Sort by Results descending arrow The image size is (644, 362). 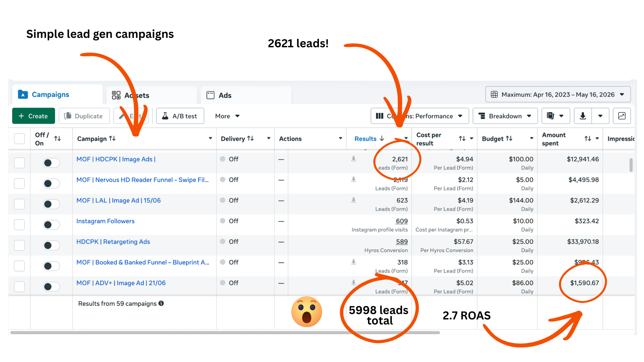tap(382, 138)
